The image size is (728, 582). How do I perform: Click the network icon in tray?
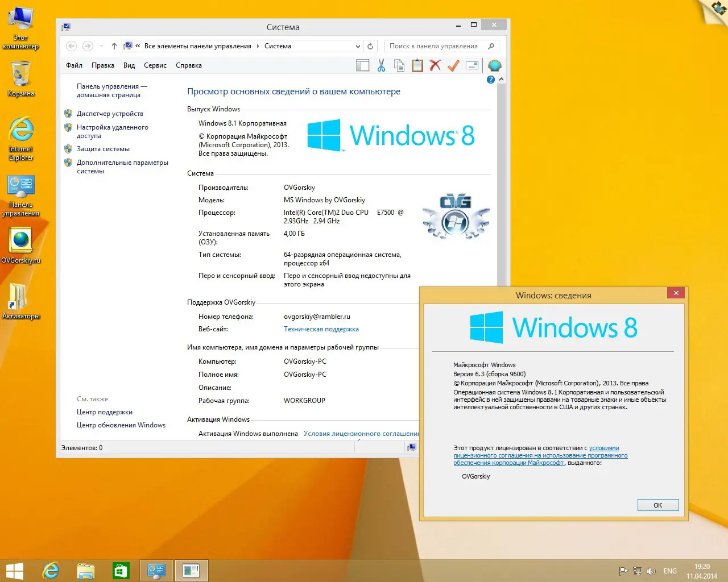638,571
